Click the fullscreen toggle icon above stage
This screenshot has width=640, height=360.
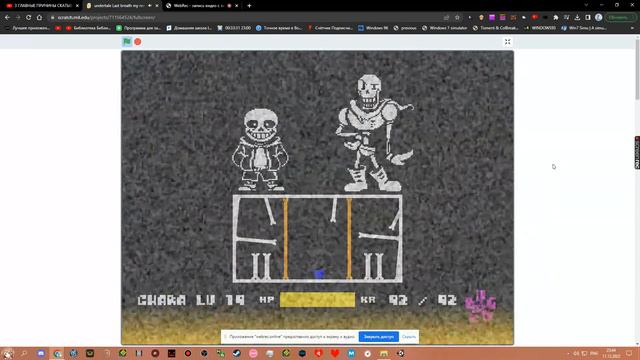pos(507,42)
